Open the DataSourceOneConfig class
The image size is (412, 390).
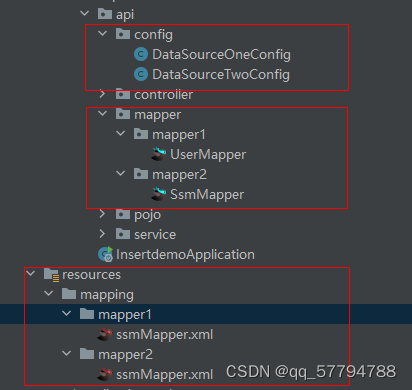221,55
